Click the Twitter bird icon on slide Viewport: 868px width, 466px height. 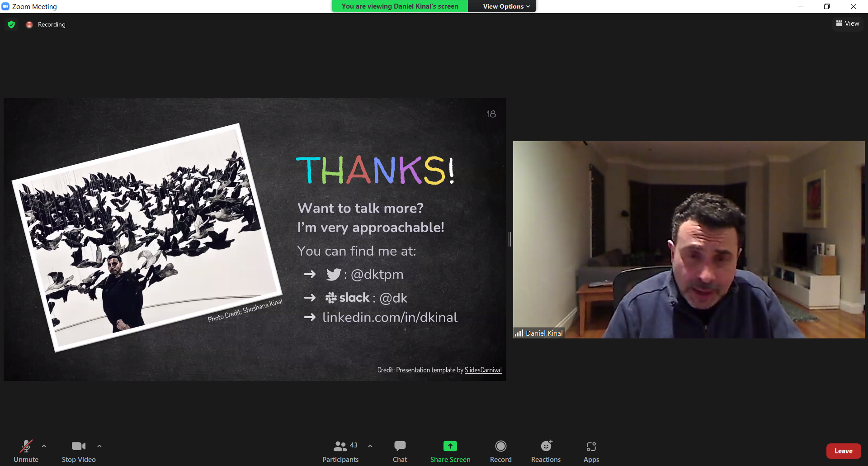(x=334, y=275)
